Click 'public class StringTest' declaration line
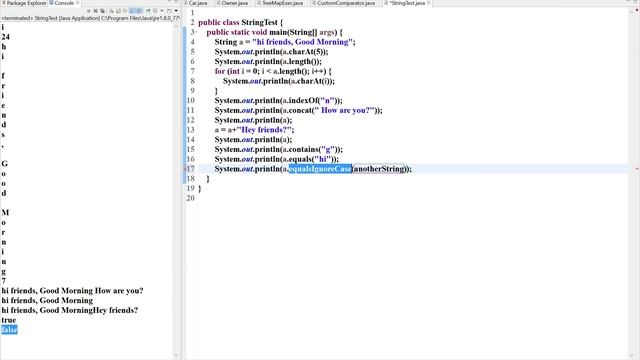 (x=240, y=22)
